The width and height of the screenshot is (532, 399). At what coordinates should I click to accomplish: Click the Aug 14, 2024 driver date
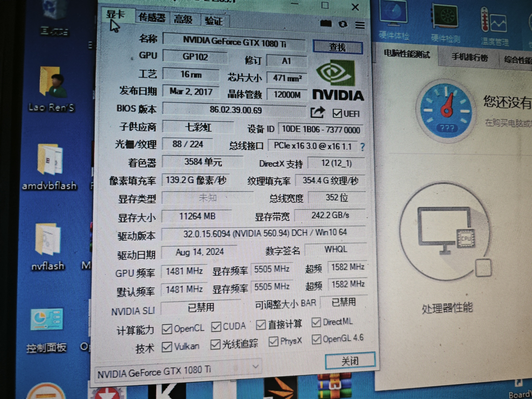pyautogui.click(x=199, y=252)
